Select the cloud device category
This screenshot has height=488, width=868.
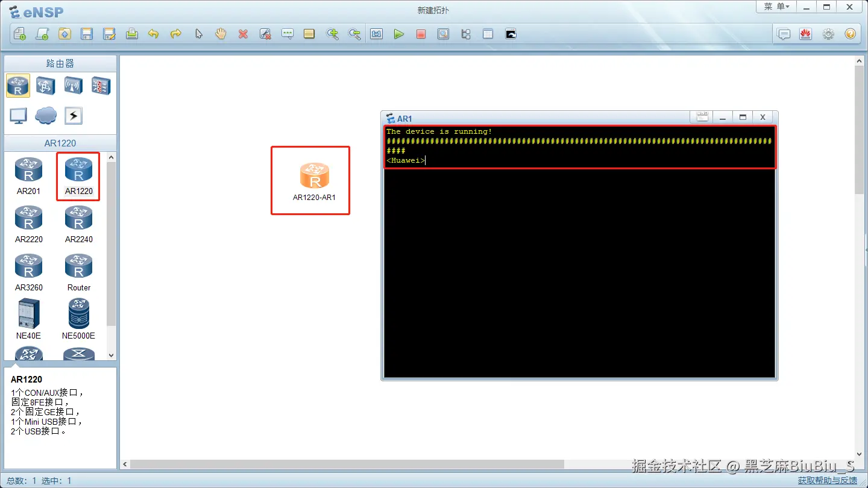tap(46, 116)
